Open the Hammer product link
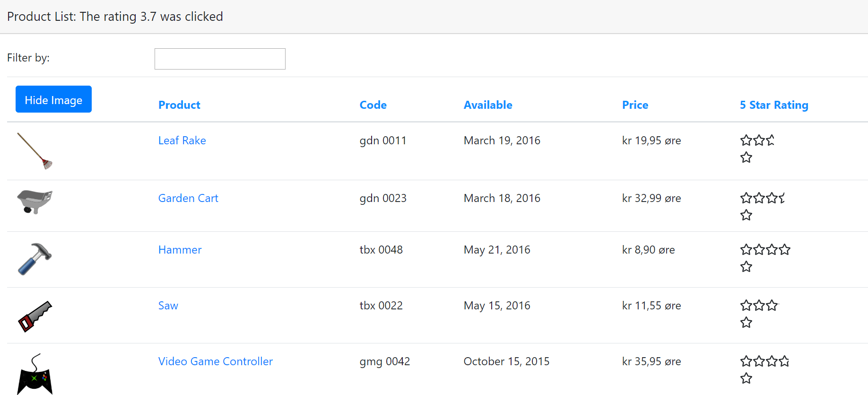The image size is (868, 395). coord(180,250)
